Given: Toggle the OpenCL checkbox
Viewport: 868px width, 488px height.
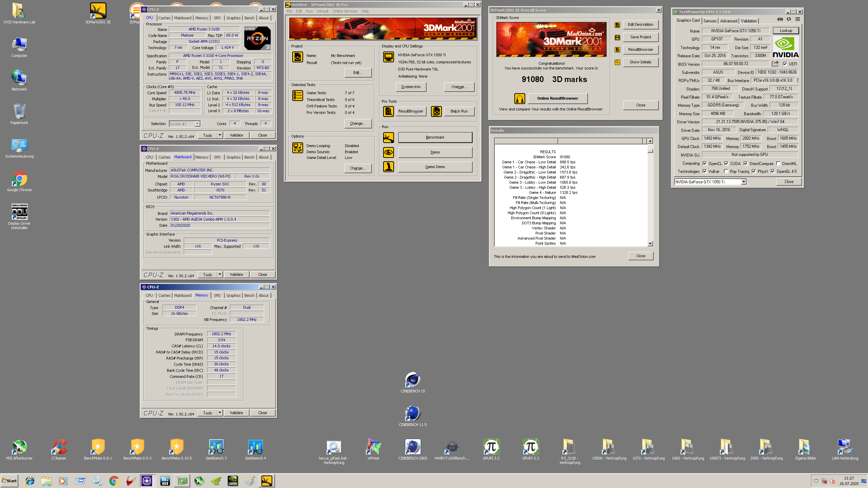Looking at the screenshot, I should pyautogui.click(x=705, y=163).
